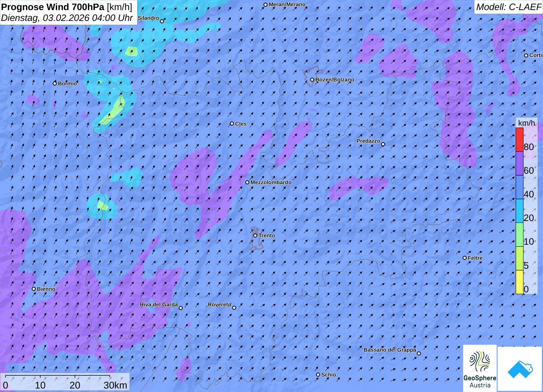The width and height of the screenshot is (543, 392).
Task: Click the yellow-green 5 km/h legend swatch
Action: [x=519, y=259]
